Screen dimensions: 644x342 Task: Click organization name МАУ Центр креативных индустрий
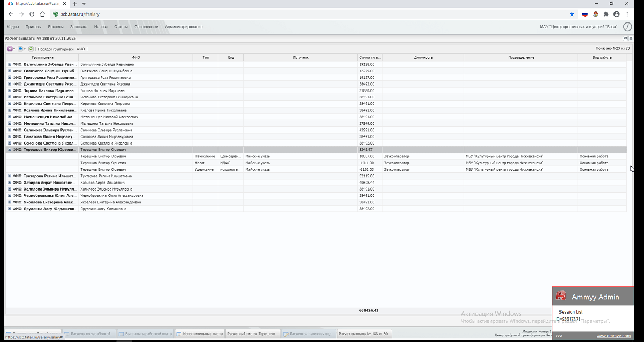[x=579, y=27]
